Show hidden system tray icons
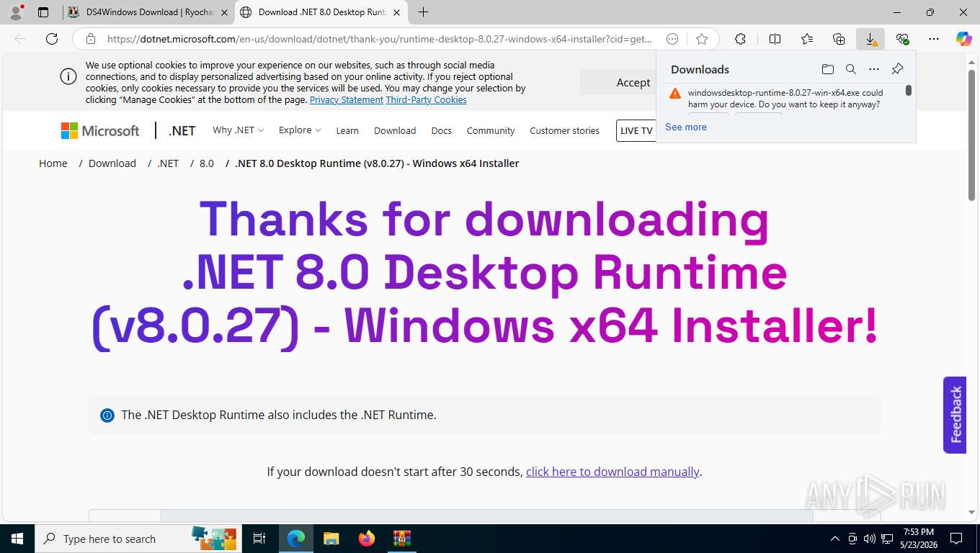The width and height of the screenshot is (980, 553). pos(834,539)
